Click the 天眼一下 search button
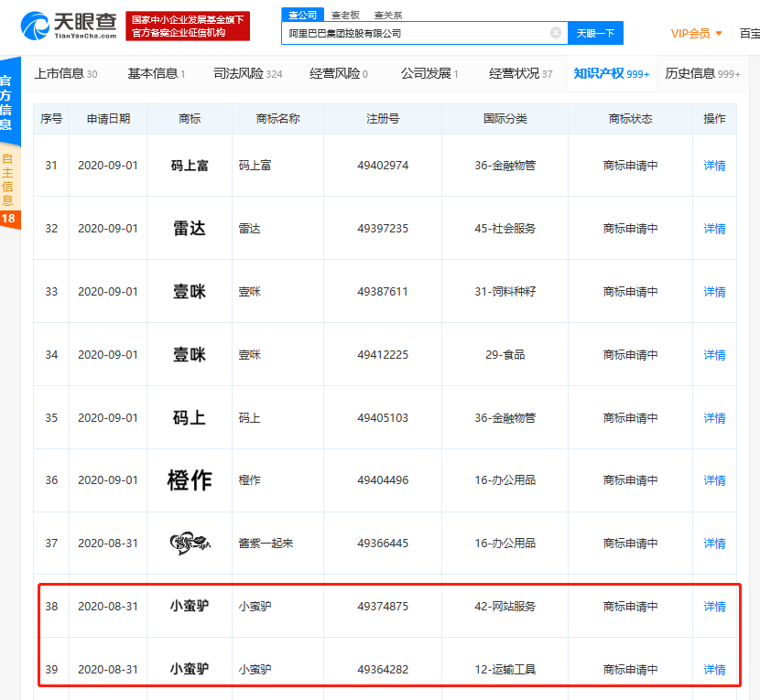This screenshot has height=700, width=760. 595,34
